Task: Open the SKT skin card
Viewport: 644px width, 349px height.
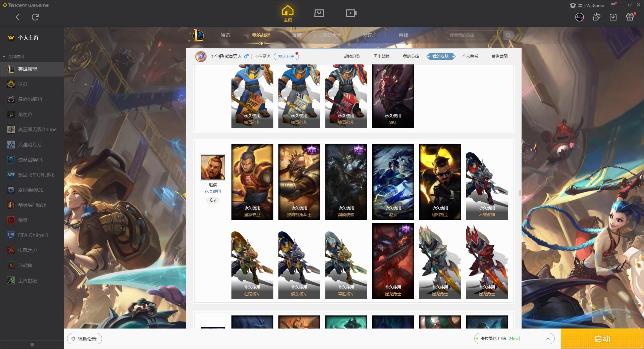Action: click(393, 96)
